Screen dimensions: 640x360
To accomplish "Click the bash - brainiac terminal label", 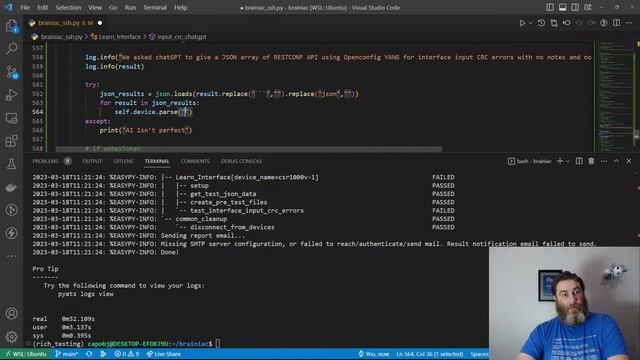I will (x=534, y=161).
